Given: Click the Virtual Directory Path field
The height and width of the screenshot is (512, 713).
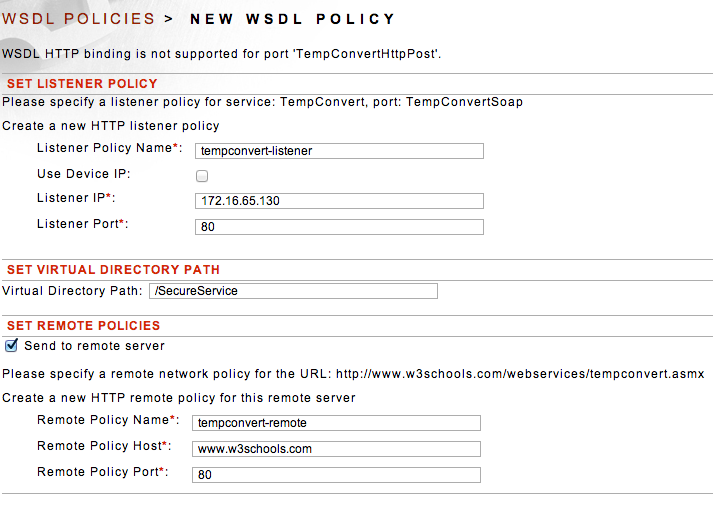Looking at the screenshot, I should coord(293,291).
